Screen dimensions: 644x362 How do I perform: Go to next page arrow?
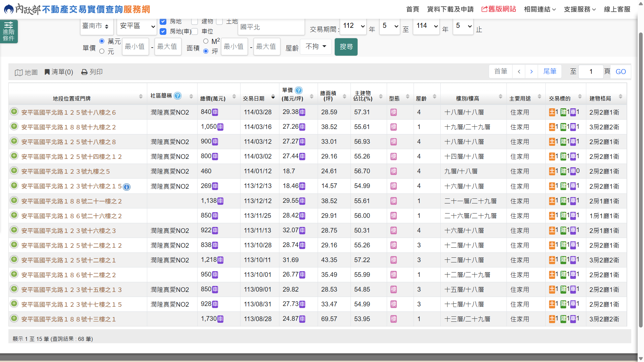coord(531,71)
